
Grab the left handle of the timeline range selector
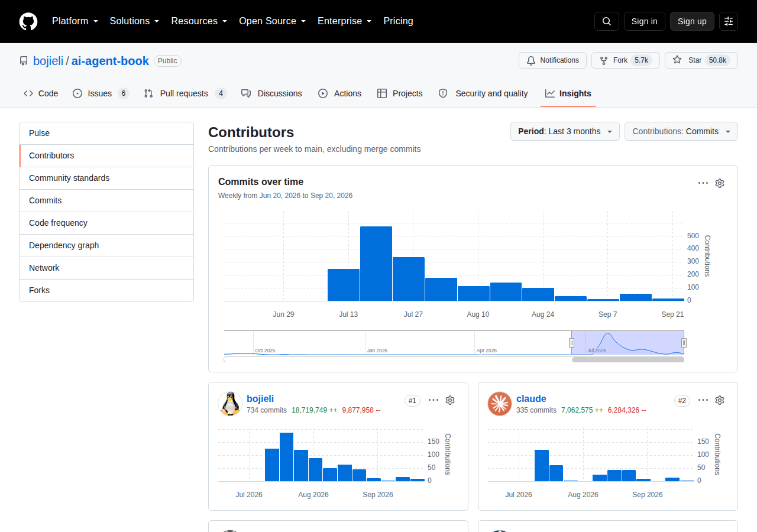tap(571, 343)
